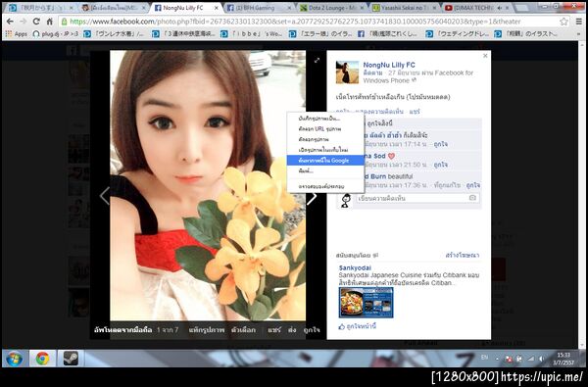Click the EN language indicator in tray
This screenshot has height=387, width=588.
pyautogui.click(x=484, y=358)
